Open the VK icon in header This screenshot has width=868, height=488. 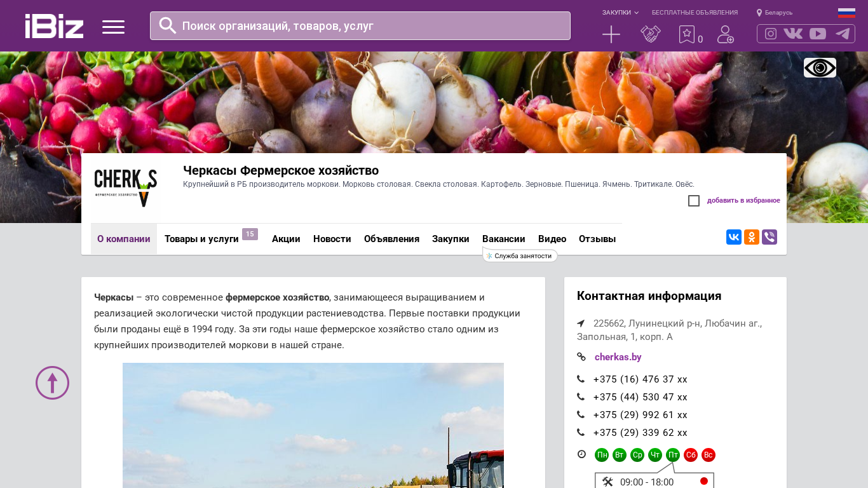pos(793,34)
